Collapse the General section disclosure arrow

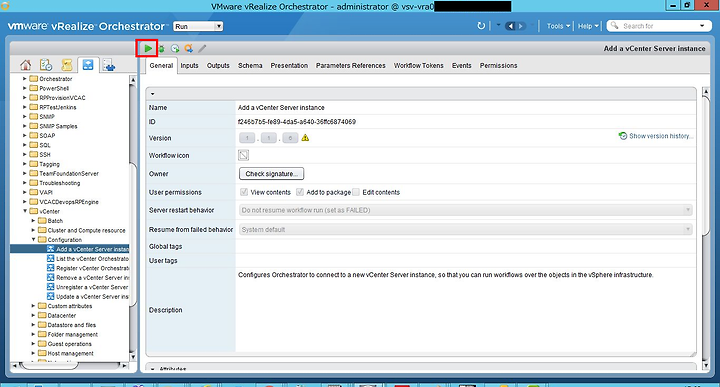[152, 94]
